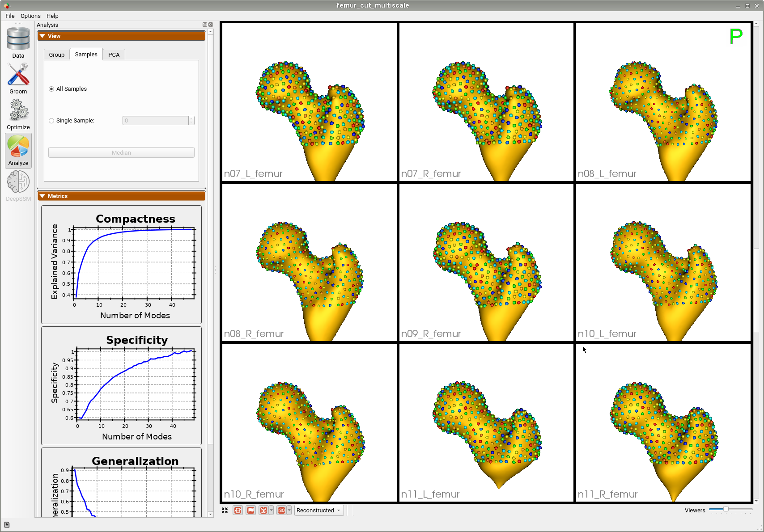Click the Analysis panel scroll-up arrow

(211, 32)
